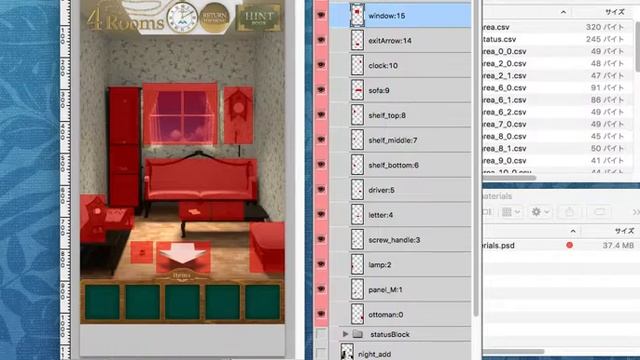Click the window highlighted in red
640x360 pixels.
[x=180, y=114]
